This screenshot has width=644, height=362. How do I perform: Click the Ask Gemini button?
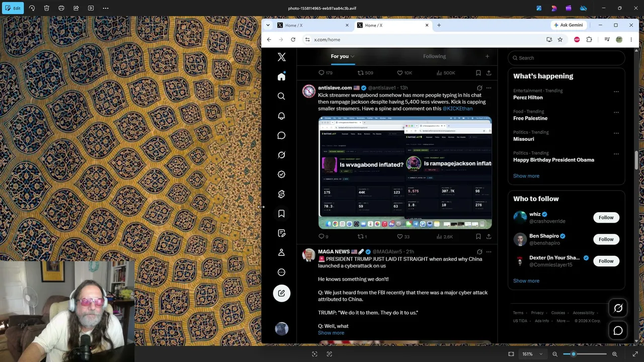pyautogui.click(x=568, y=25)
